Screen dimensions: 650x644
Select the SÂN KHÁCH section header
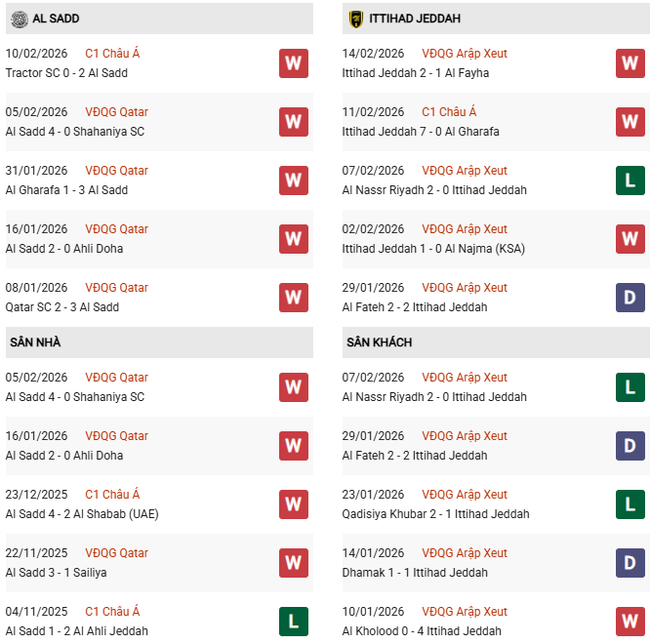click(x=379, y=342)
